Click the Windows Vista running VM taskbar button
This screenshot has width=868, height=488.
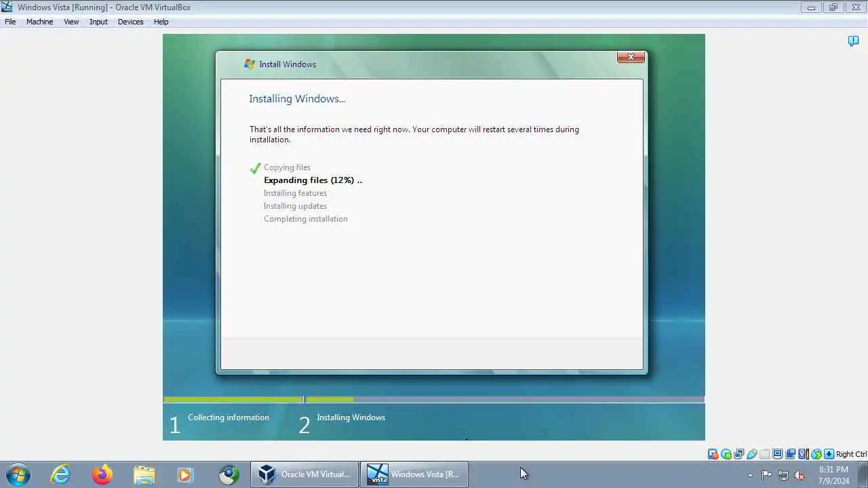click(414, 474)
